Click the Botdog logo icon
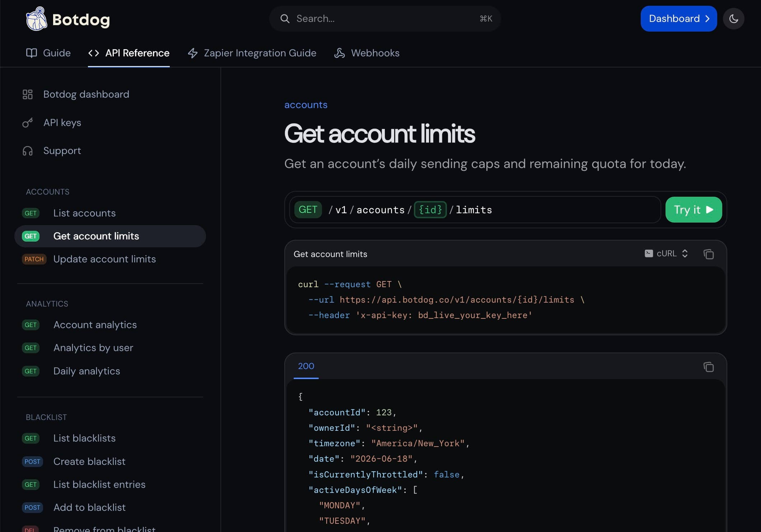This screenshot has height=532, width=761. (x=36, y=19)
